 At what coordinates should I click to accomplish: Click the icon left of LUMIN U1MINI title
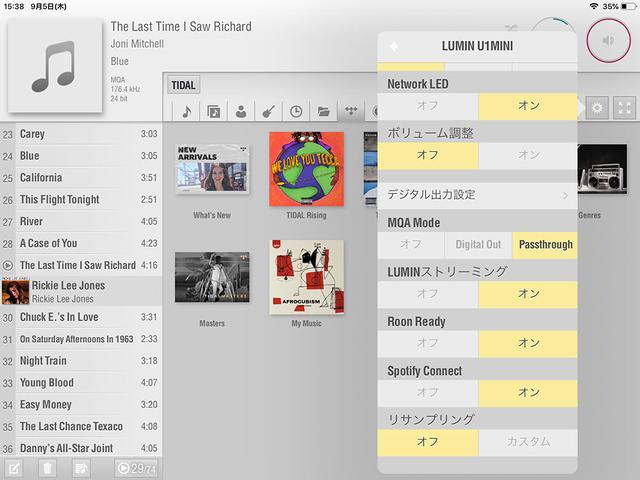tap(394, 46)
